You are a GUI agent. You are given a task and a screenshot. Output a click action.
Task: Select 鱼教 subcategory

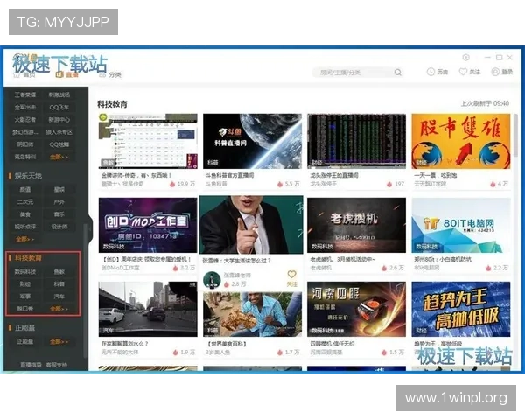(x=59, y=271)
